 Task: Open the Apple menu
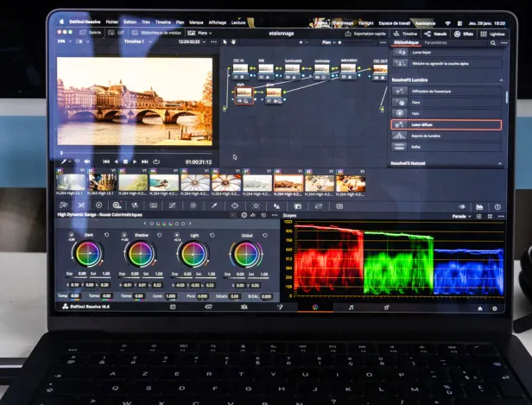point(62,22)
